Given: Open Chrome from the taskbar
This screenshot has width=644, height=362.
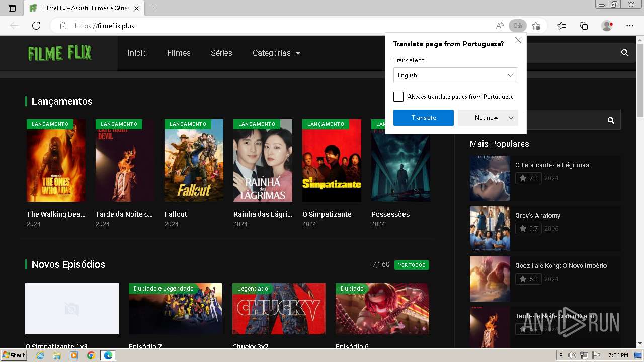Looking at the screenshot, I should 91,355.
